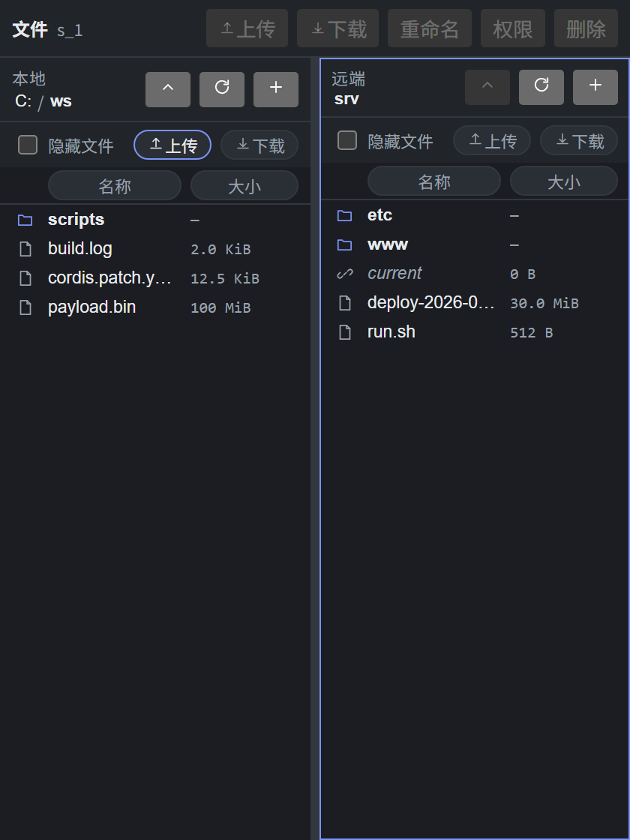Screen dimensions: 630x840
Task: Click the 100 MiB size value
Action: (220, 307)
